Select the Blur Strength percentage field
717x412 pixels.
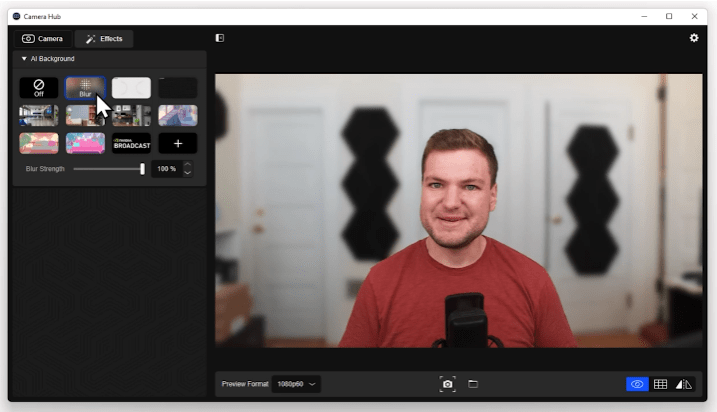(166, 169)
